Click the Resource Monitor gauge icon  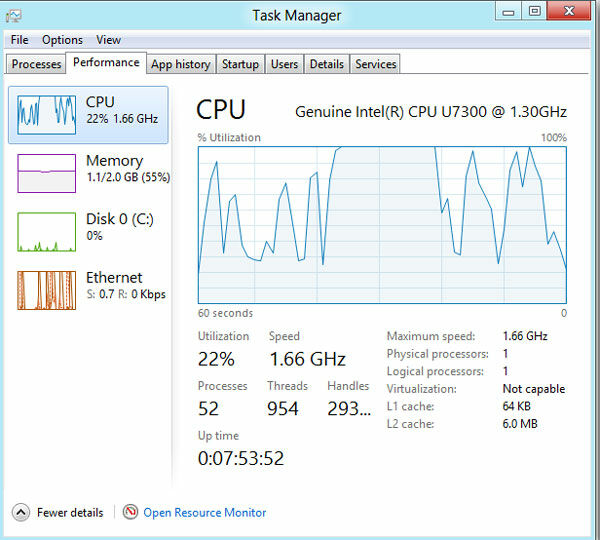[130, 512]
